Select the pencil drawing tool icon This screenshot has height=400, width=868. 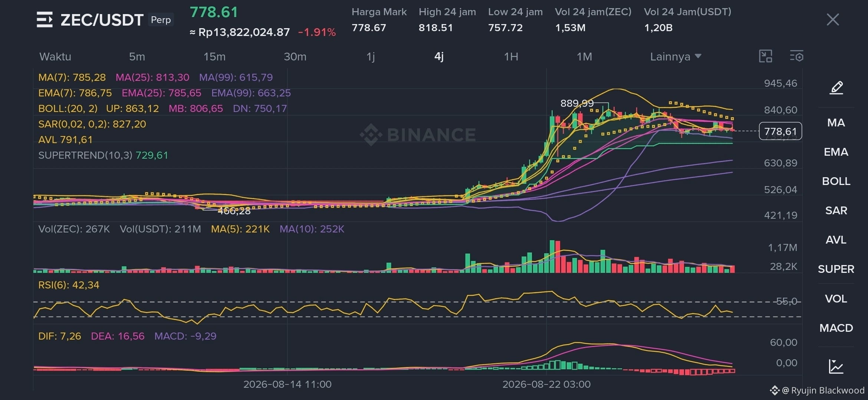click(836, 88)
